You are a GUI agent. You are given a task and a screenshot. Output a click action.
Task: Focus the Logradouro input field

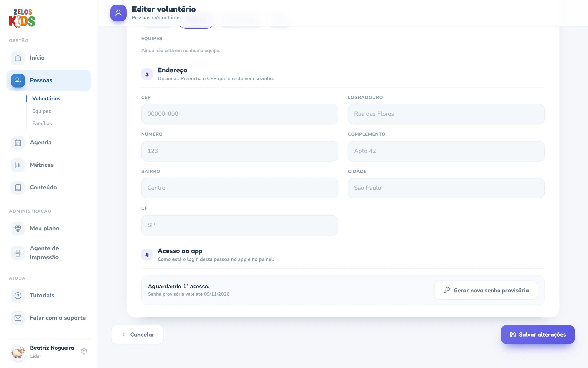pos(446,114)
